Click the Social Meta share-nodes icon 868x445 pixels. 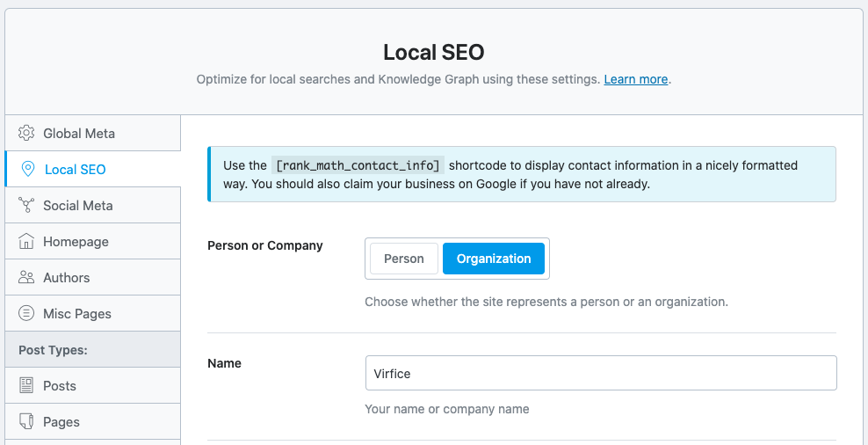pos(26,206)
